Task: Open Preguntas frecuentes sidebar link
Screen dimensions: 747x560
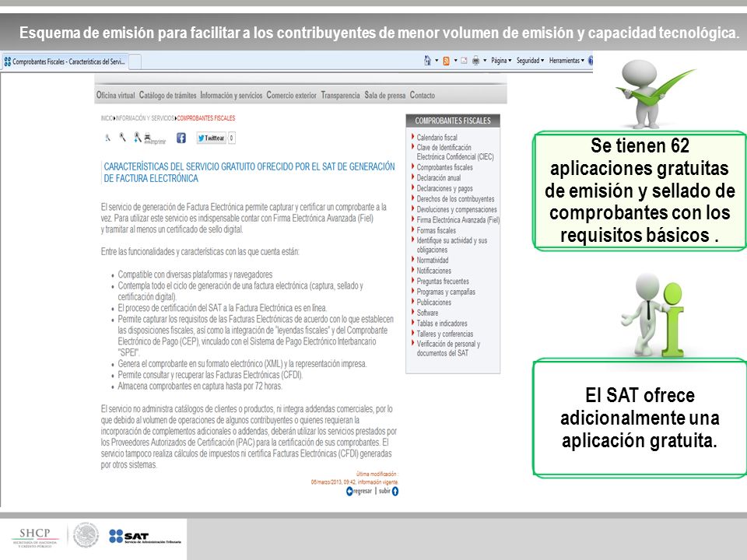Action: [443, 281]
